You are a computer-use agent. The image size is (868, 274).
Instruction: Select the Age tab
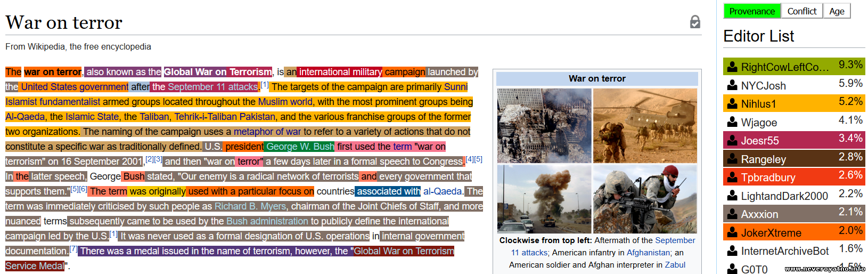(837, 11)
